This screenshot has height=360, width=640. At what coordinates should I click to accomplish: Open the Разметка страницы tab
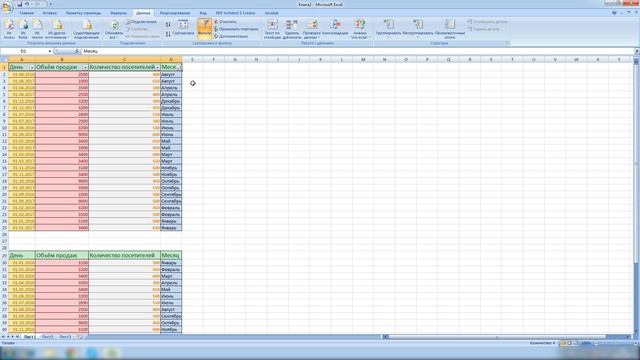coord(83,13)
